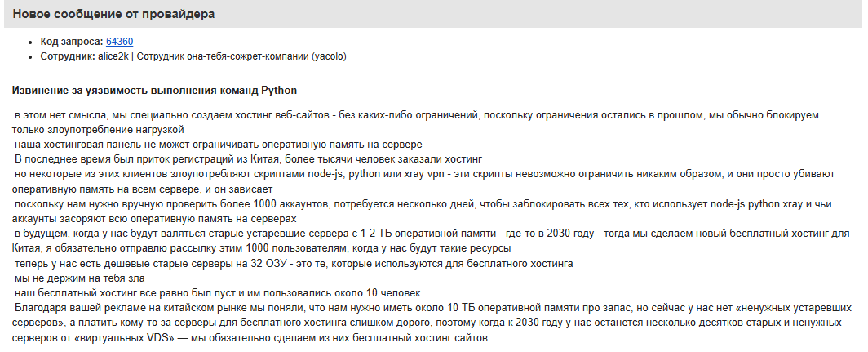Click the bold heading about the Python vulnerability
The height and width of the screenshot is (352, 868).
155,90
